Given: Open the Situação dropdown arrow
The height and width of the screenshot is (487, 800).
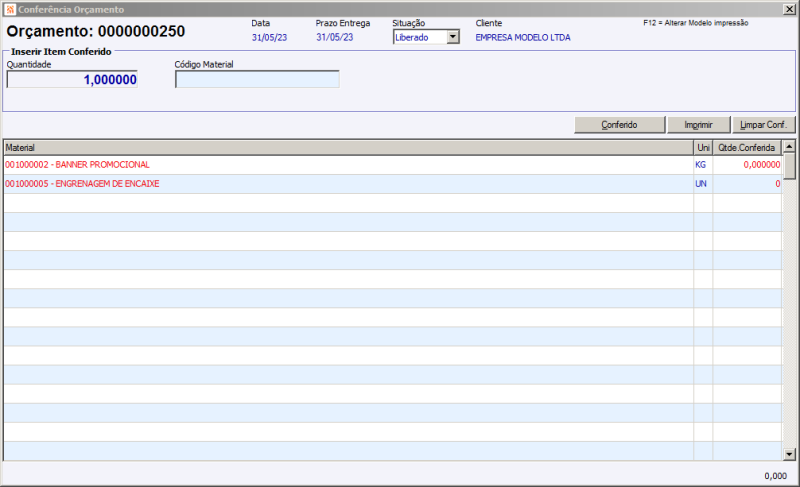Looking at the screenshot, I should 453,37.
